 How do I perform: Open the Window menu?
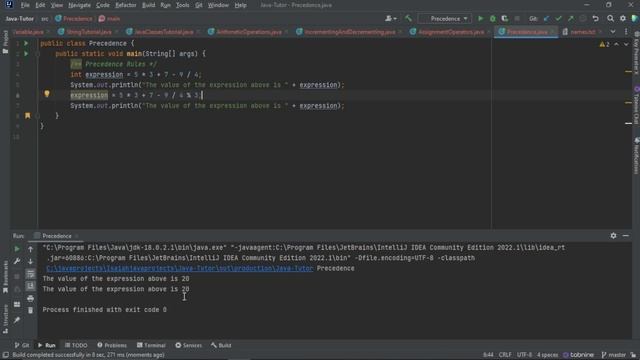(218, 5)
